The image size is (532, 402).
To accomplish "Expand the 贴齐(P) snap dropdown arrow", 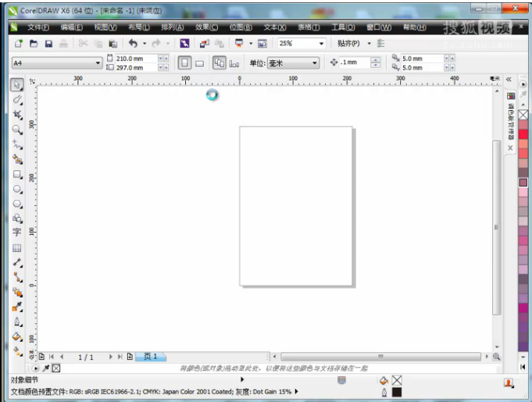I will (370, 44).
